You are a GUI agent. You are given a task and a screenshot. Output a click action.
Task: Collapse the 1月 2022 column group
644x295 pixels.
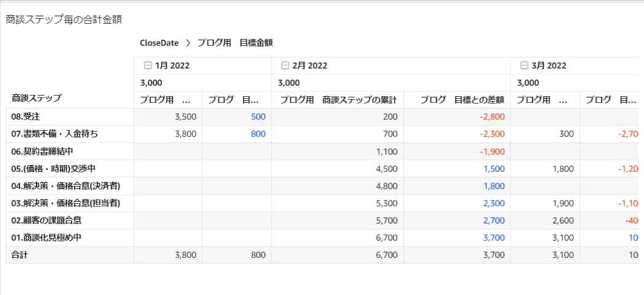(147, 66)
